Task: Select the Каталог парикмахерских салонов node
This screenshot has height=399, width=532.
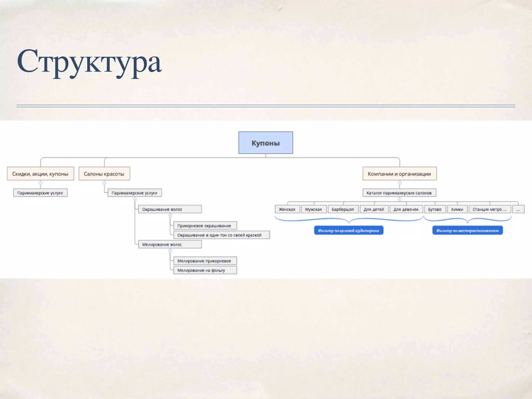Action: coord(399,193)
